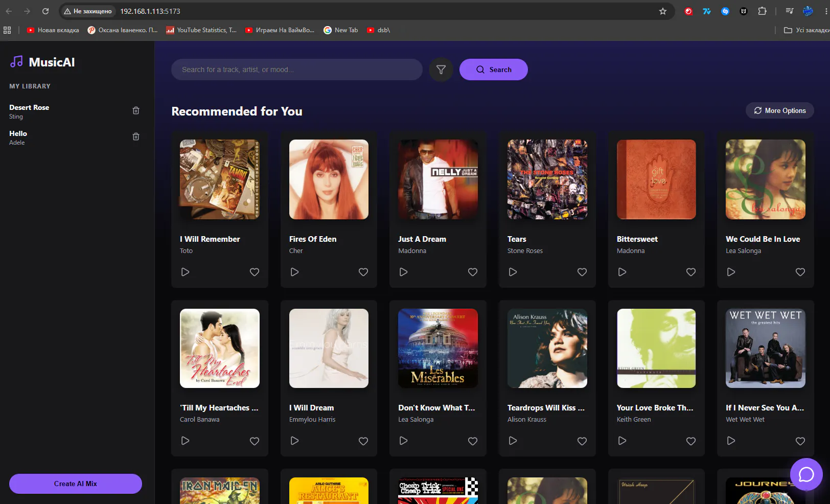Play Bittersweet track

click(622, 272)
